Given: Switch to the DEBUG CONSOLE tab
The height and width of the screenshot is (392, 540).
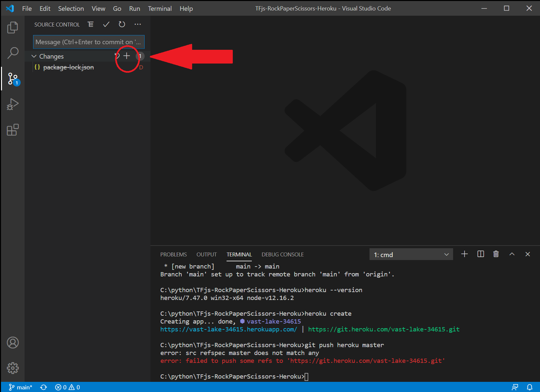Looking at the screenshot, I should (x=283, y=254).
